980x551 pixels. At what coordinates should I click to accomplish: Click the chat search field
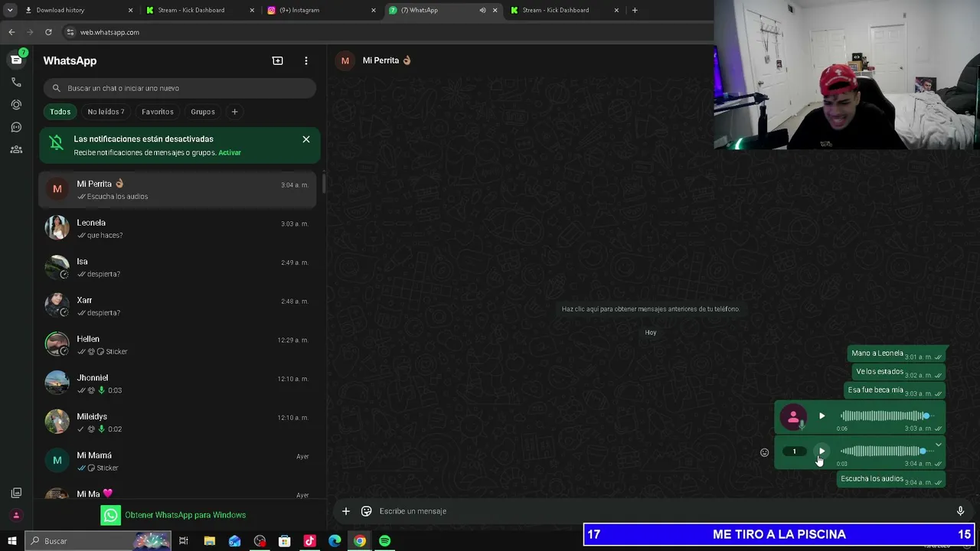click(179, 88)
